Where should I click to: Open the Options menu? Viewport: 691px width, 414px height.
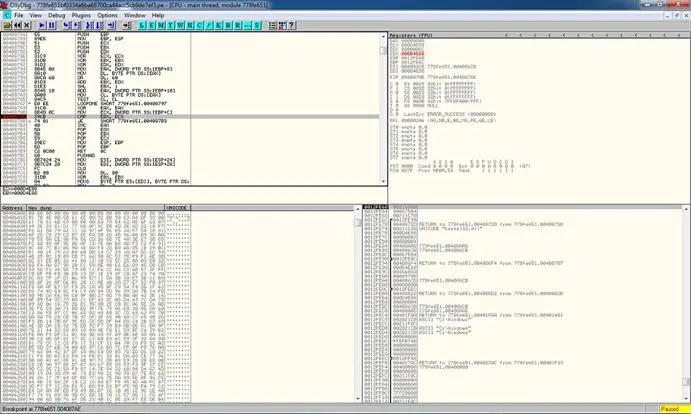click(x=107, y=16)
